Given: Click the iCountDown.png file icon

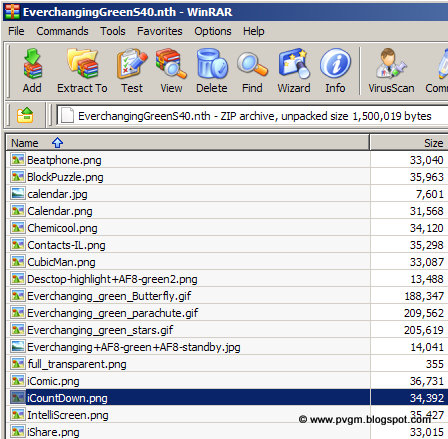Looking at the screenshot, I should [18, 397].
